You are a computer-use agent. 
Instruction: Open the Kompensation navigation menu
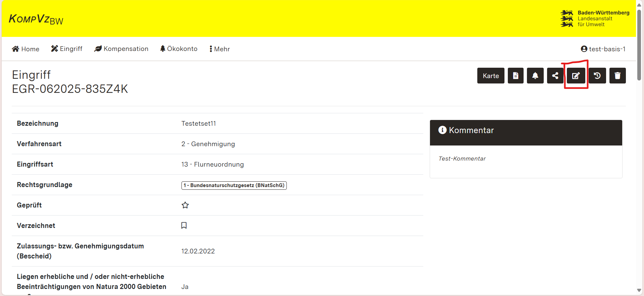121,49
